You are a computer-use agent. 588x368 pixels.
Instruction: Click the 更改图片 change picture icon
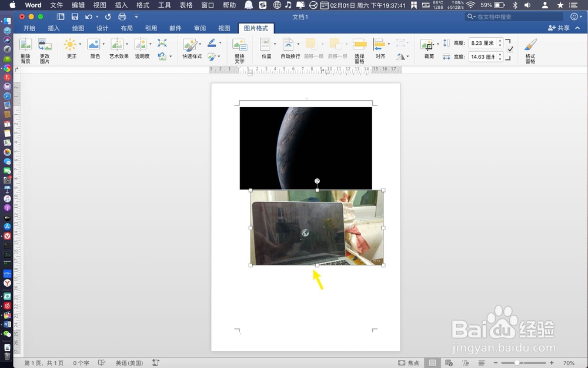coord(45,45)
